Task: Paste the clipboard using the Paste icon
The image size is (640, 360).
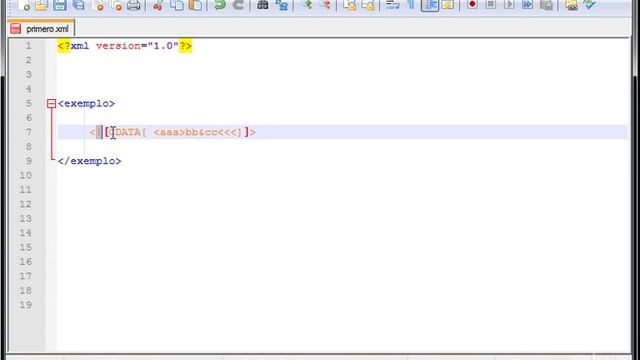Action: point(196,5)
